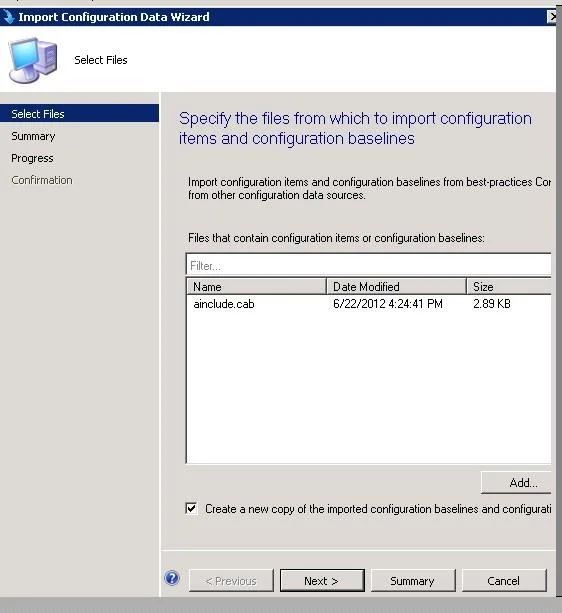The image size is (562, 613).
Task: Click the Add... button
Action: tap(516, 483)
